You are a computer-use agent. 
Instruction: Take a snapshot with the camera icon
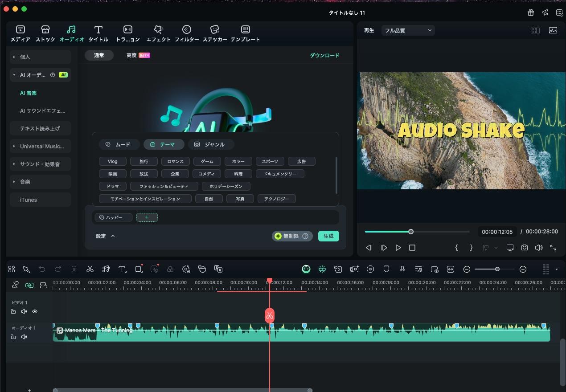point(525,248)
